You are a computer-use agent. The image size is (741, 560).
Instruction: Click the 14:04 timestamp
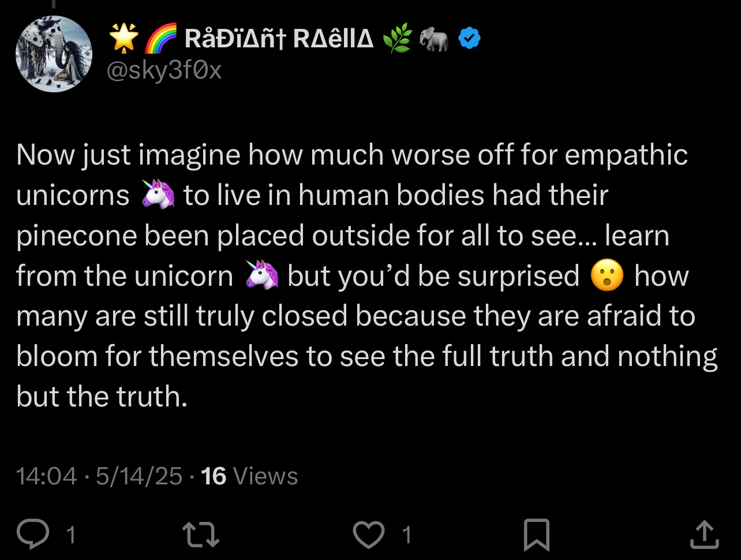46,476
